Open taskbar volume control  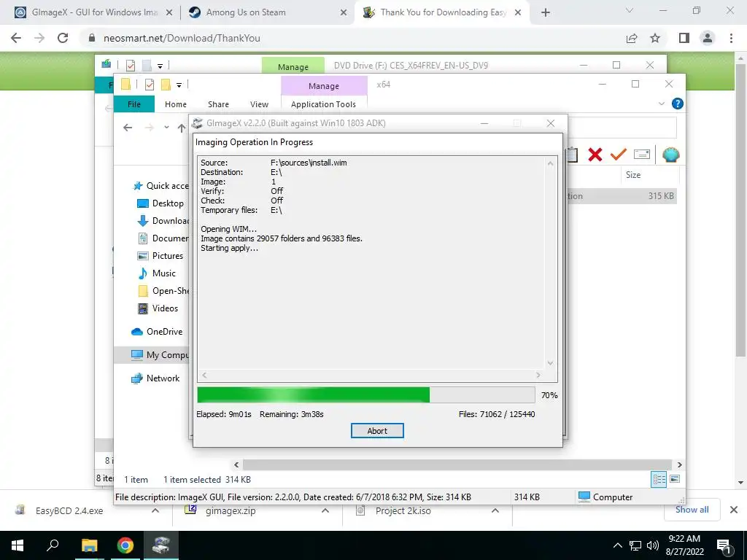[653, 545]
